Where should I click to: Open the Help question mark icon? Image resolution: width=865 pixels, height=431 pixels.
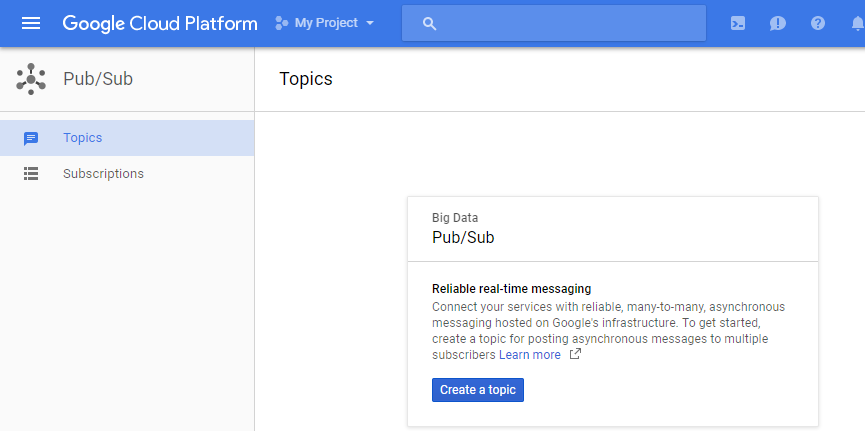(x=818, y=23)
